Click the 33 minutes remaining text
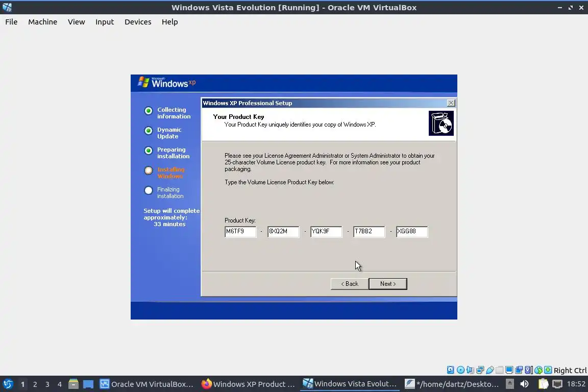The image size is (588, 392). [169, 224]
